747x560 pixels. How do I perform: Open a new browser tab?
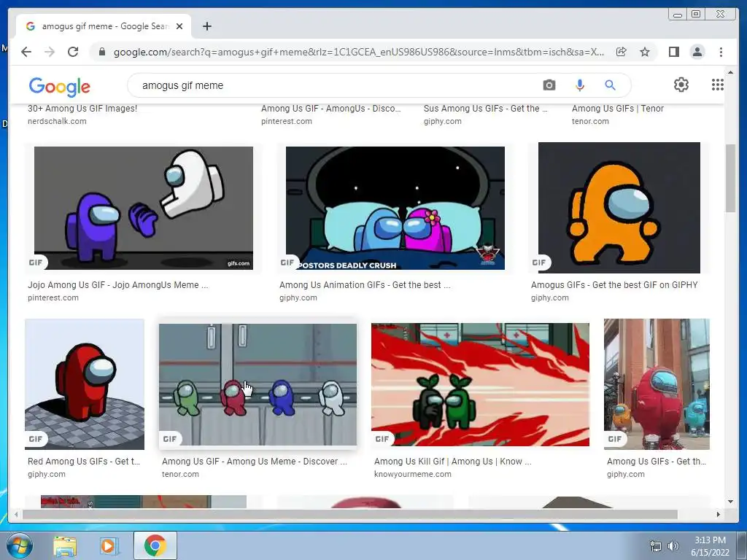pyautogui.click(x=206, y=26)
